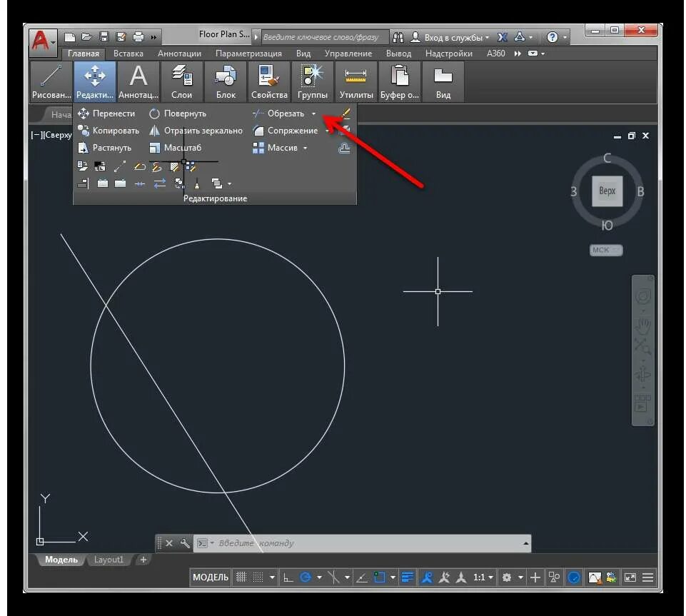This screenshot has height=616, width=686.
Task: Toggle annotation visibility blue figure icon
Action: (x=427, y=577)
